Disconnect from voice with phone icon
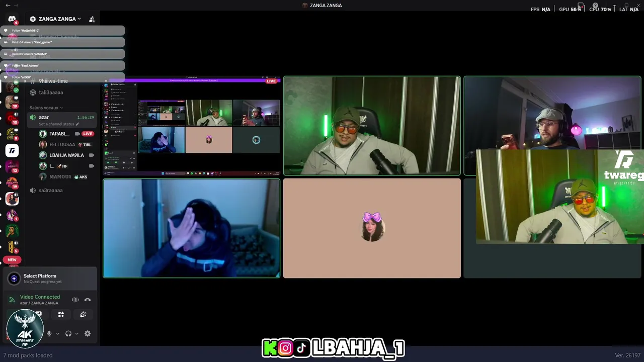 click(88, 300)
